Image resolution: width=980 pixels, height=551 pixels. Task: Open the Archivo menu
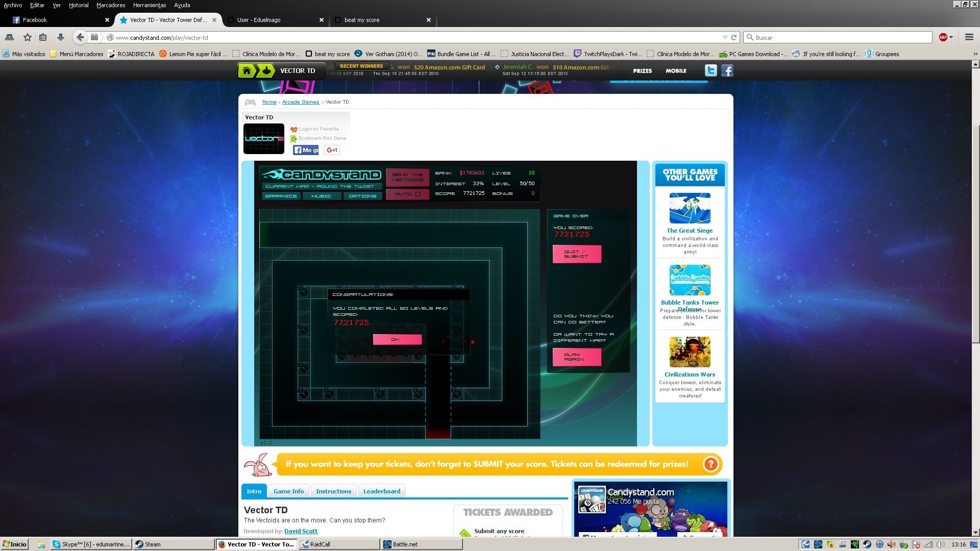click(x=13, y=5)
